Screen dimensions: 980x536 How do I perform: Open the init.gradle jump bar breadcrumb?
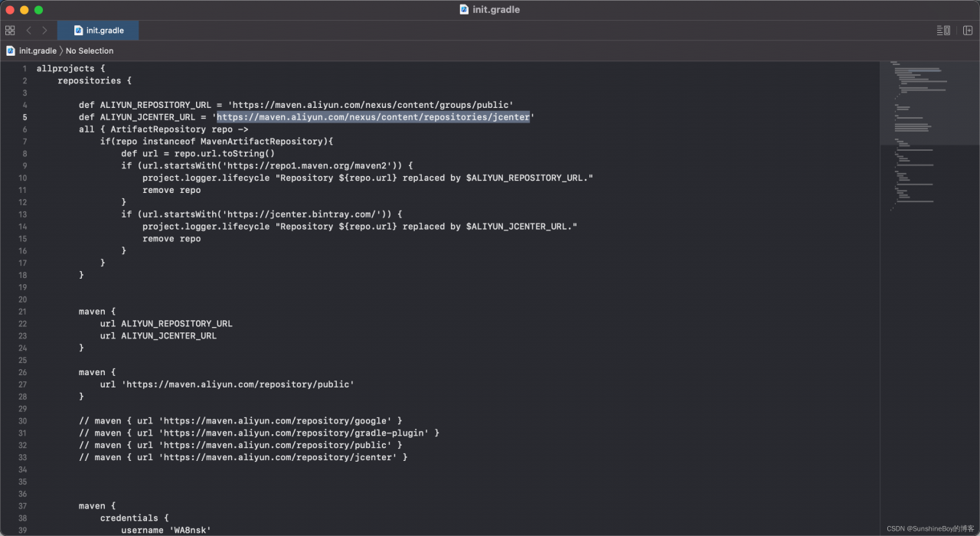tap(38, 51)
